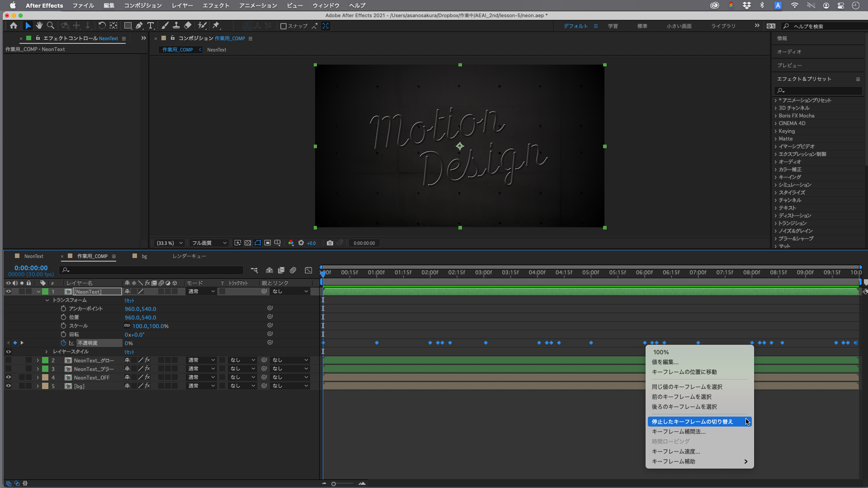868x488 pixels.
Task: Click the 学習 workspace link
Action: click(x=613, y=26)
